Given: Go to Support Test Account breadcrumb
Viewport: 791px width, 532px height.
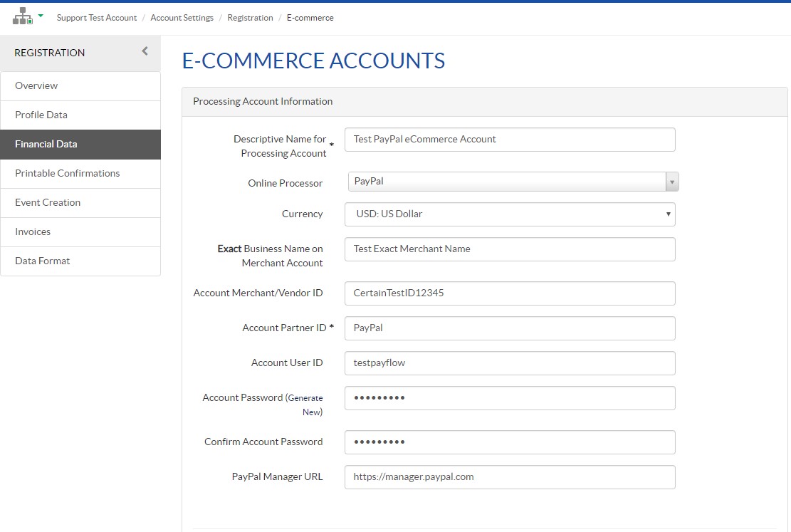Looking at the screenshot, I should 96,18.
